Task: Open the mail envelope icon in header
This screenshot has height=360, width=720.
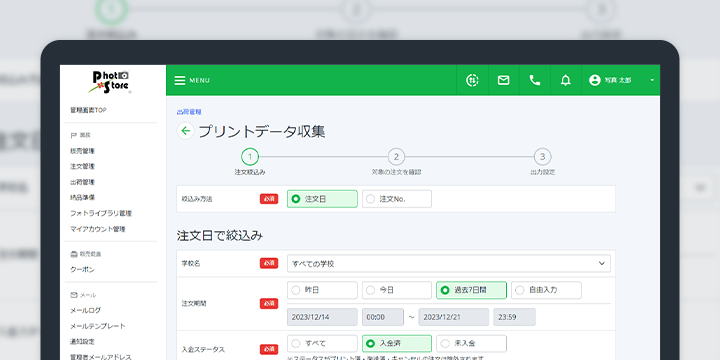Action: point(503,80)
